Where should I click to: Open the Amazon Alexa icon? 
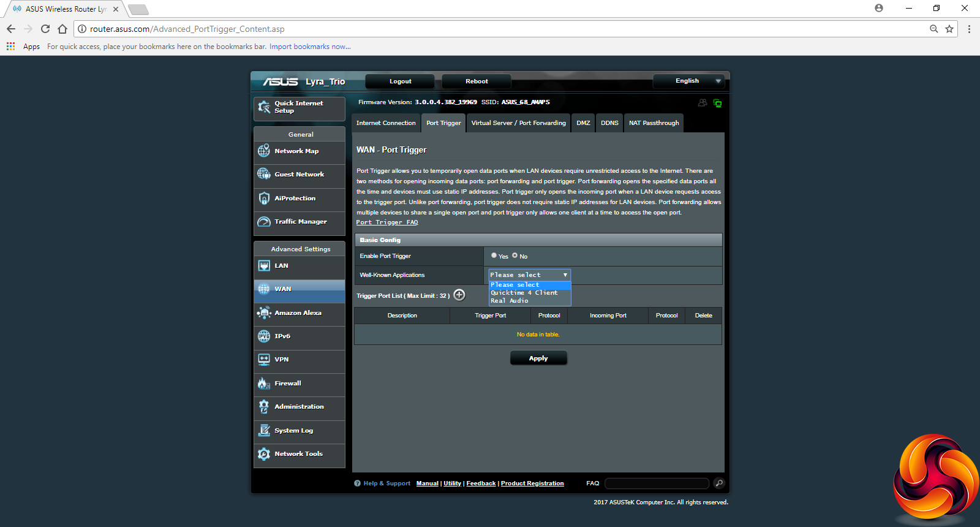(264, 313)
